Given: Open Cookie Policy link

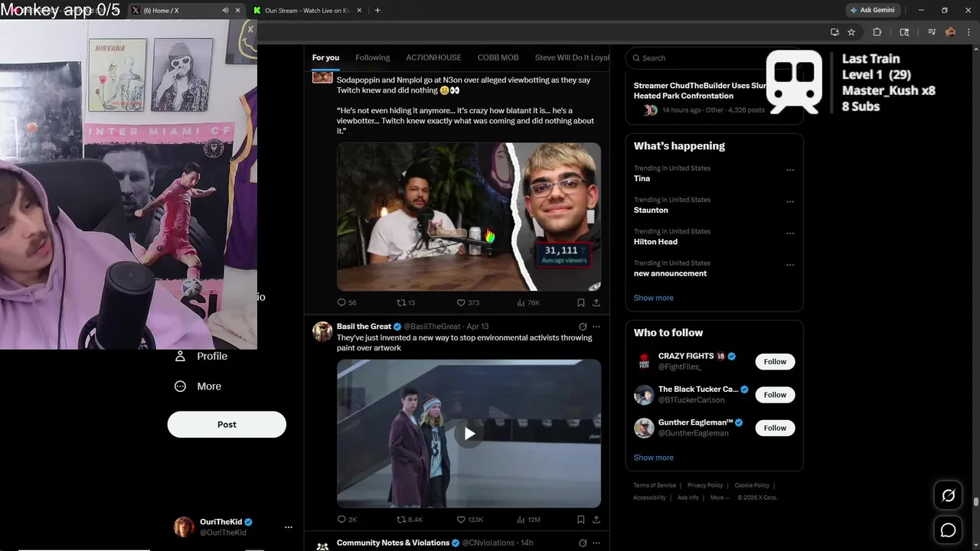Looking at the screenshot, I should [x=752, y=485].
